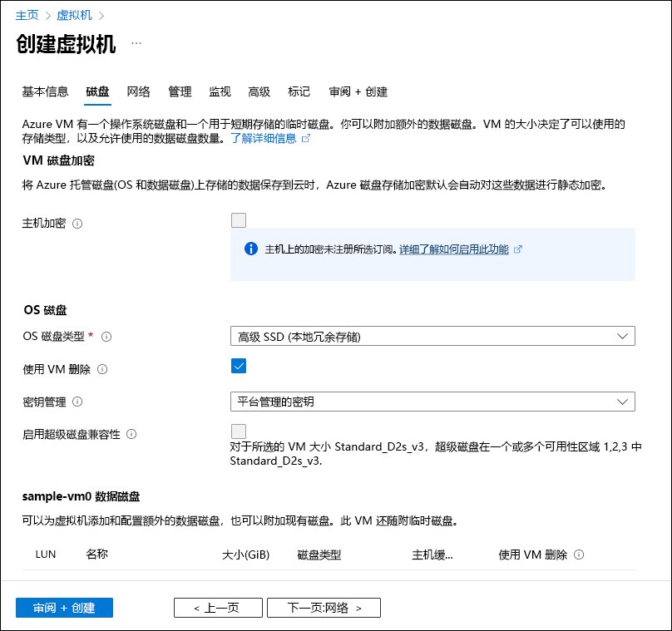Switch to the 网络 tab
Viewport: 672px width, 631px height.
point(139,92)
